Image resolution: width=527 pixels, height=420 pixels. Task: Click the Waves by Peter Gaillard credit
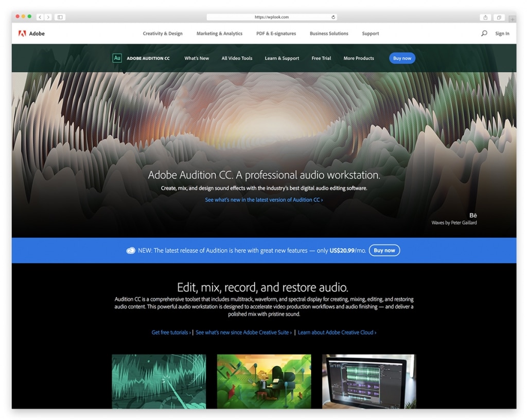pyautogui.click(x=454, y=223)
